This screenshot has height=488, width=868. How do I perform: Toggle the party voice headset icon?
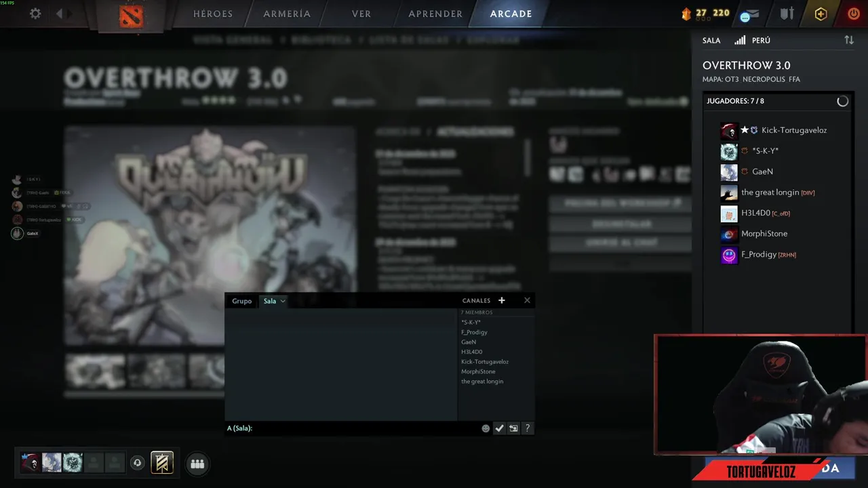click(138, 463)
